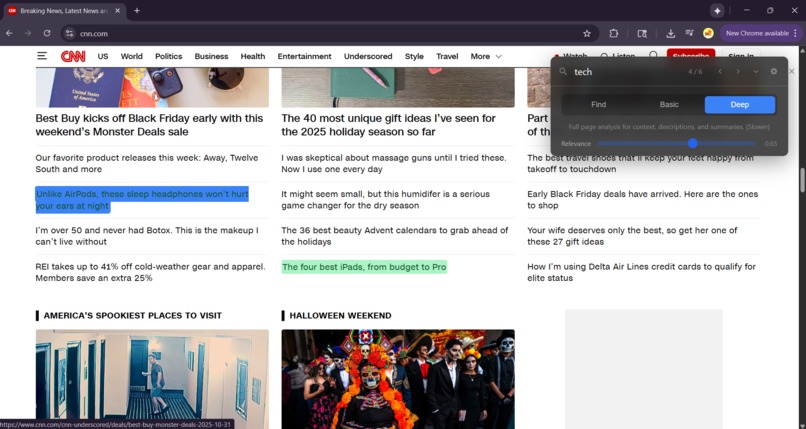Open the media control icon in toolbar
Screen dimensions: 806x429
click(x=689, y=33)
